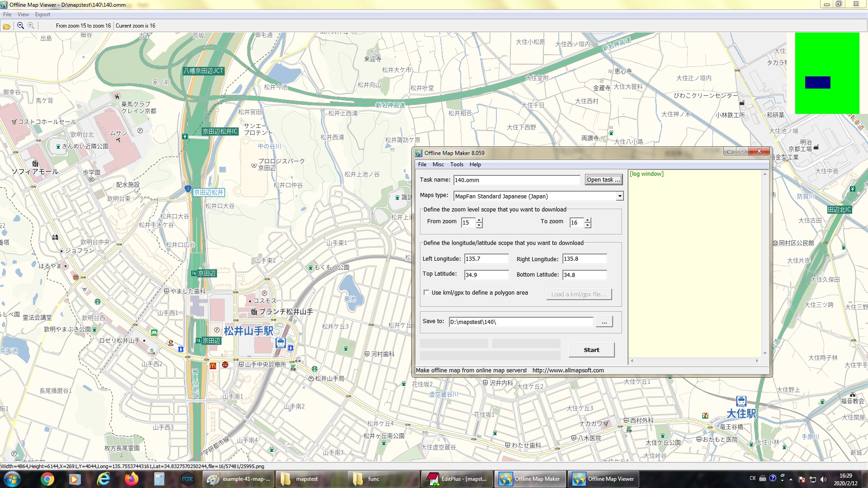Click the Open task button

tap(604, 180)
